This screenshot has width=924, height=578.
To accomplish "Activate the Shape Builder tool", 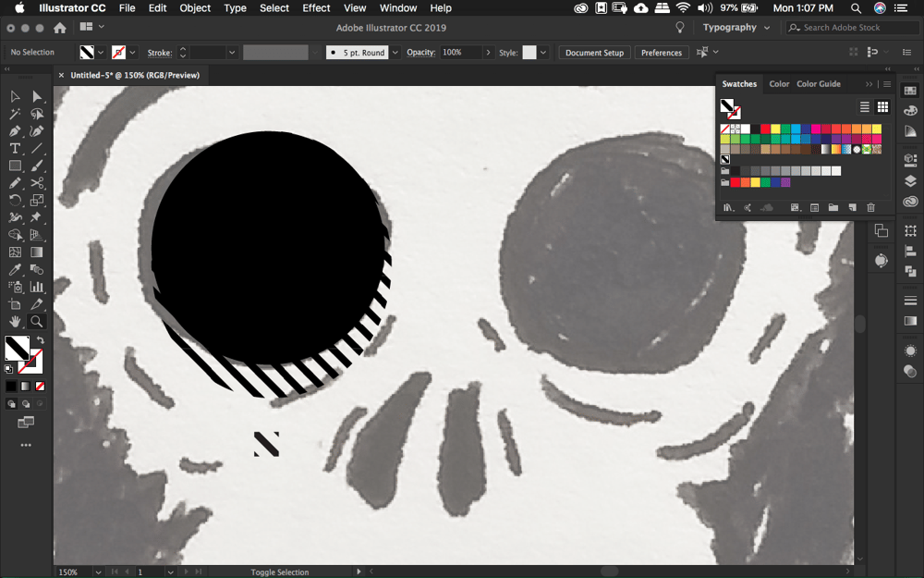I will [15, 235].
